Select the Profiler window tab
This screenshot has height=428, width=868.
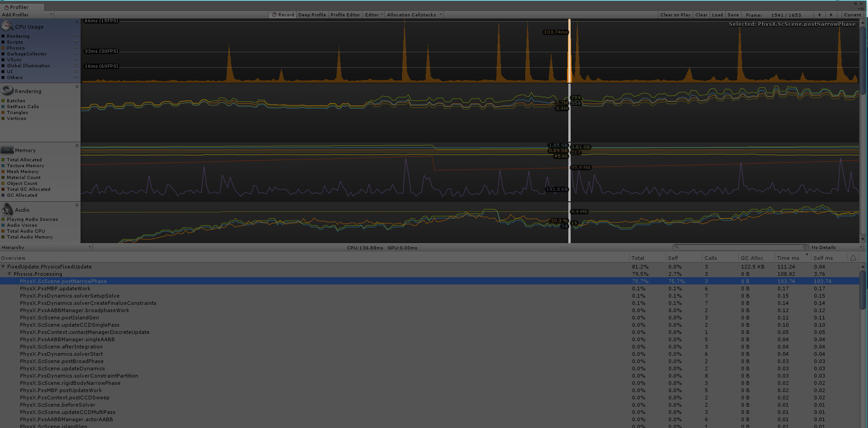point(22,7)
